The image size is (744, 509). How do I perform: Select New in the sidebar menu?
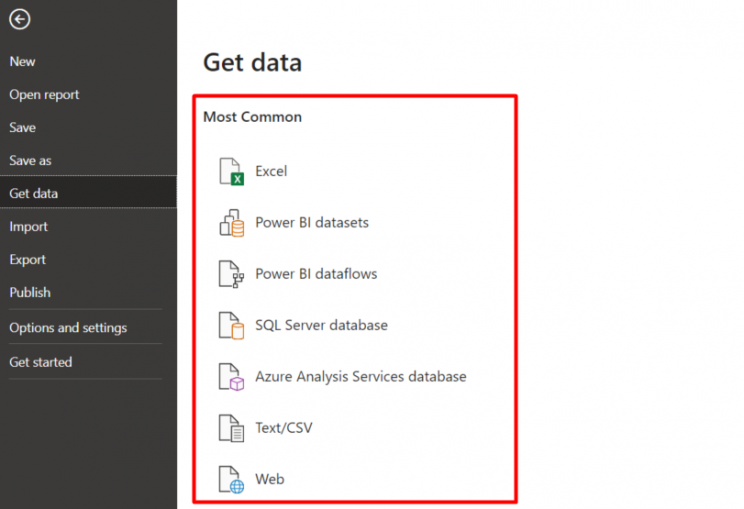[22, 62]
